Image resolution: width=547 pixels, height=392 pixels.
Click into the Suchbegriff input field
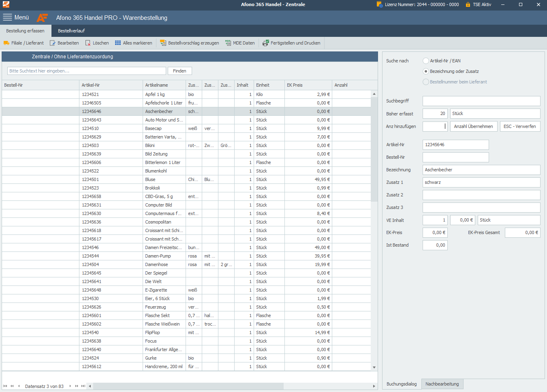[x=481, y=101]
